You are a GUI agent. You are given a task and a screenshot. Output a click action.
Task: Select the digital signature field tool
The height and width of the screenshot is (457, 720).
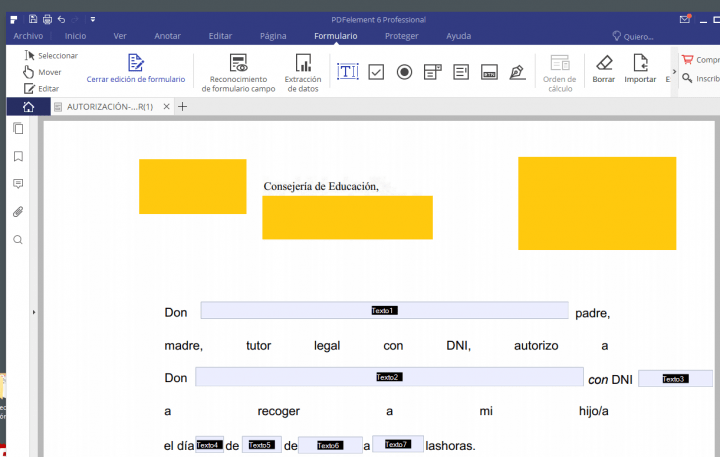pyautogui.click(x=518, y=72)
